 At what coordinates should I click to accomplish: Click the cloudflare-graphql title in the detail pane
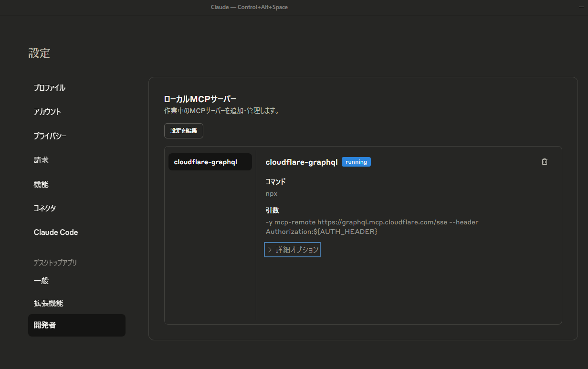(301, 162)
